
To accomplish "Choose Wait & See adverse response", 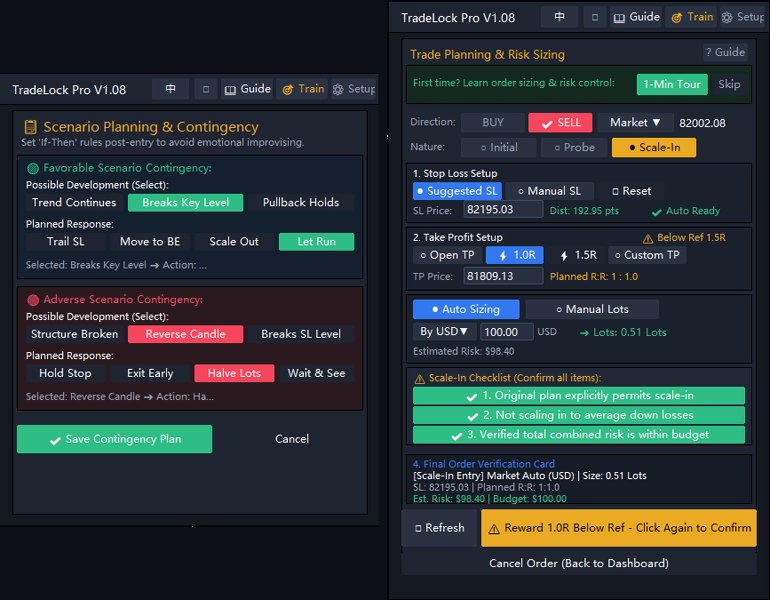I will pos(316,374).
